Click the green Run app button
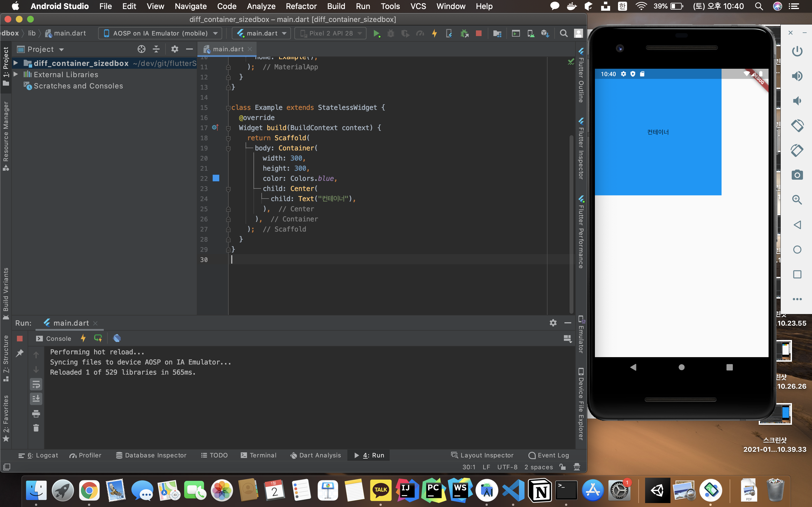The width and height of the screenshot is (812, 507). 376,33
